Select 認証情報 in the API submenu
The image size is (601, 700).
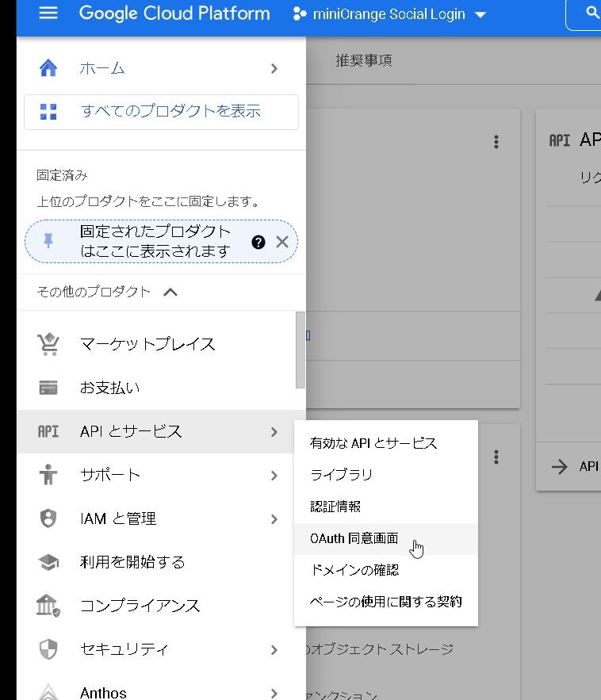tap(336, 507)
